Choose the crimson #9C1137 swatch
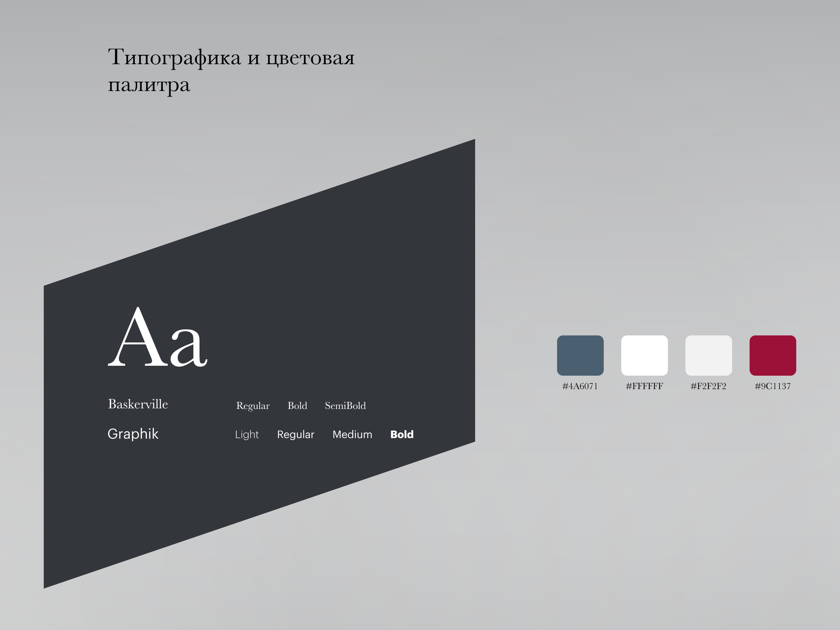840x630 pixels. pyautogui.click(x=772, y=355)
